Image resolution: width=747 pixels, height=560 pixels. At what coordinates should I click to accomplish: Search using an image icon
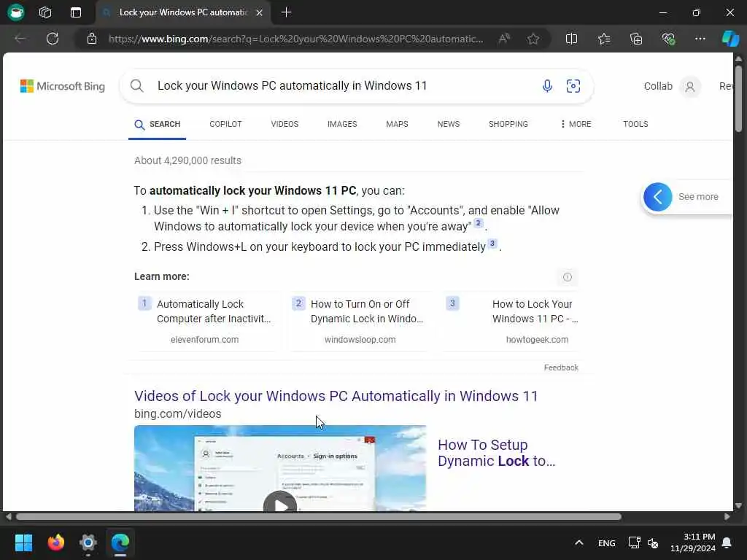[573, 86]
